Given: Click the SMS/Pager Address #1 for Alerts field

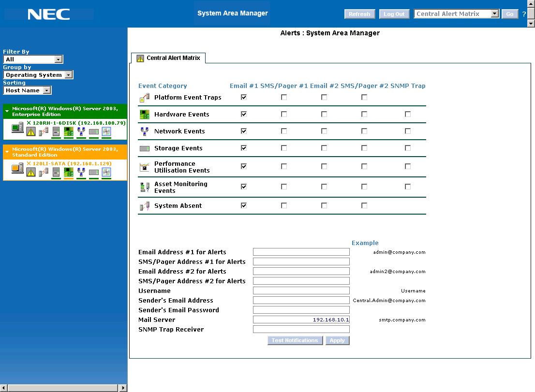Looking at the screenshot, I should pos(301,261).
